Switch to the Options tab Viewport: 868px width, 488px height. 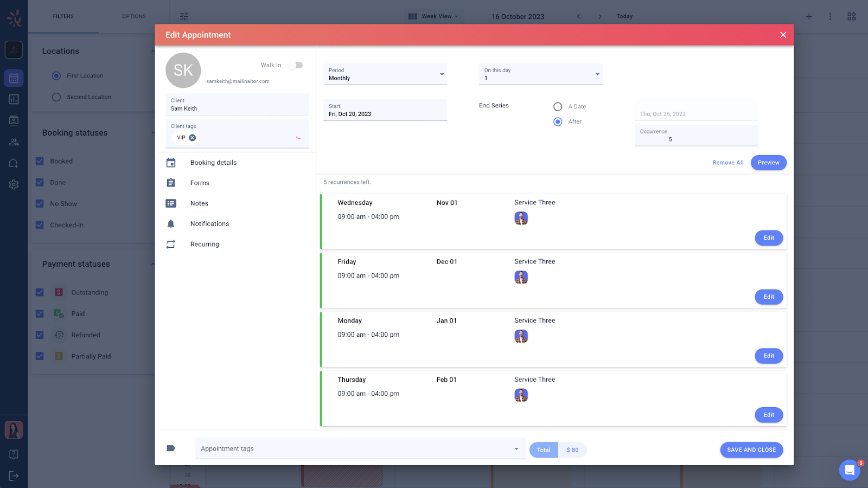134,16
